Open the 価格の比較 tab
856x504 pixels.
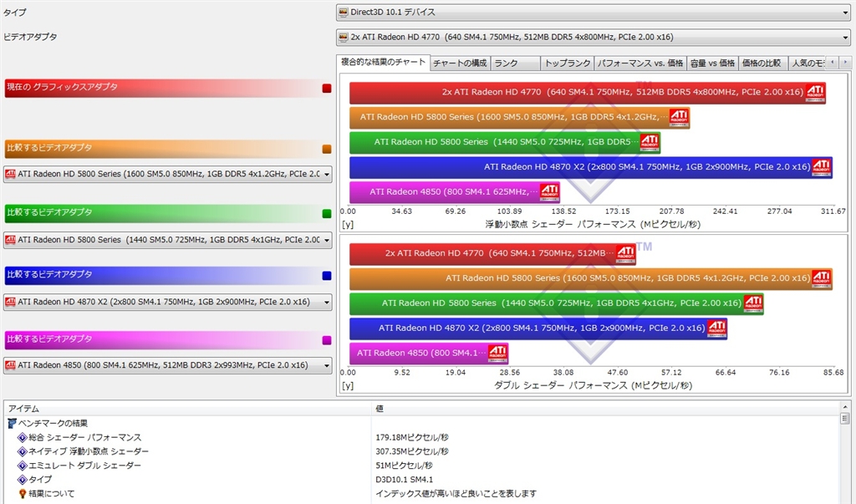click(762, 64)
